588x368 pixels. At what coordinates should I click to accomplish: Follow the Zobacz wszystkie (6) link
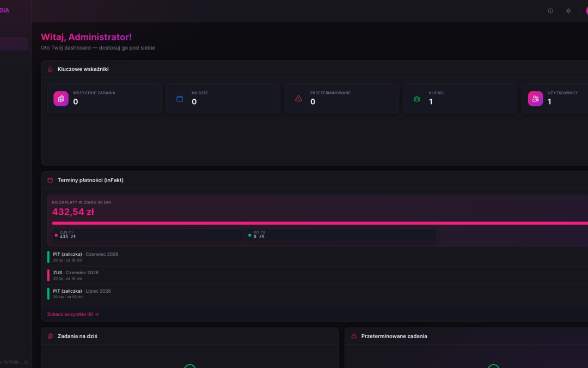pos(73,315)
